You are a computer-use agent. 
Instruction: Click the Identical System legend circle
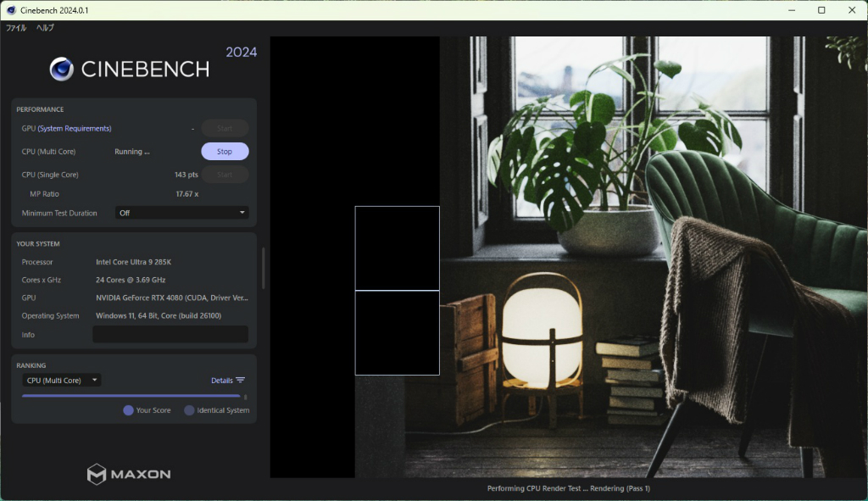(x=189, y=410)
